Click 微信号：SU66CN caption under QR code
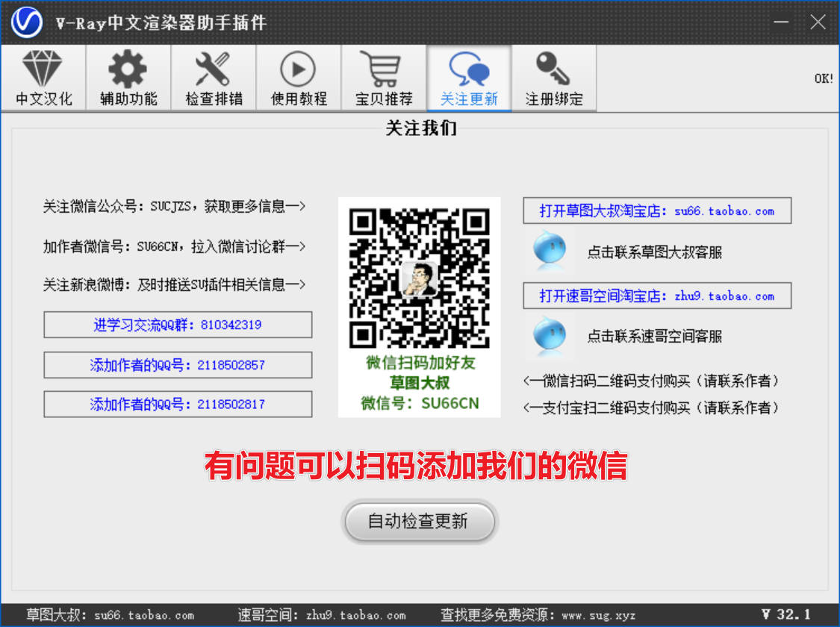This screenshot has height=627, width=840. pos(420,403)
